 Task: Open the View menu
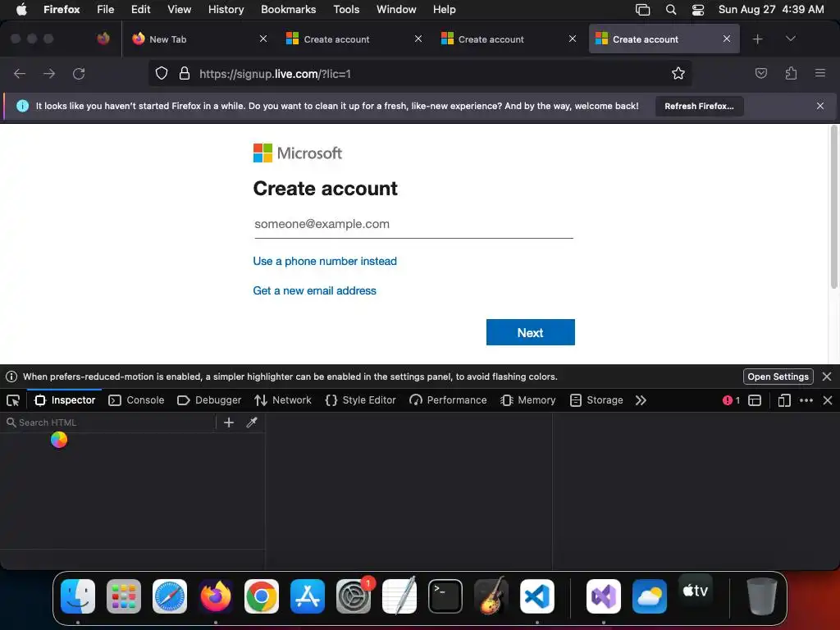tap(179, 9)
